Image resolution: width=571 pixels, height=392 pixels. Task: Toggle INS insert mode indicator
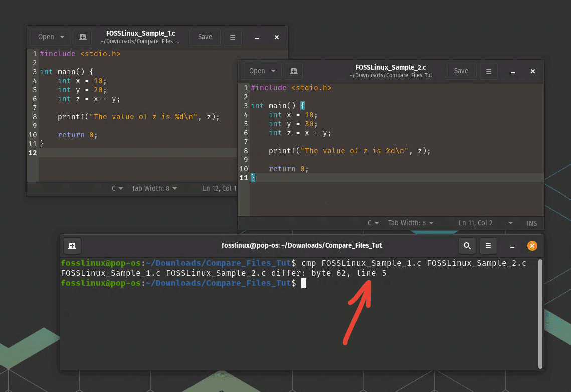coord(532,223)
